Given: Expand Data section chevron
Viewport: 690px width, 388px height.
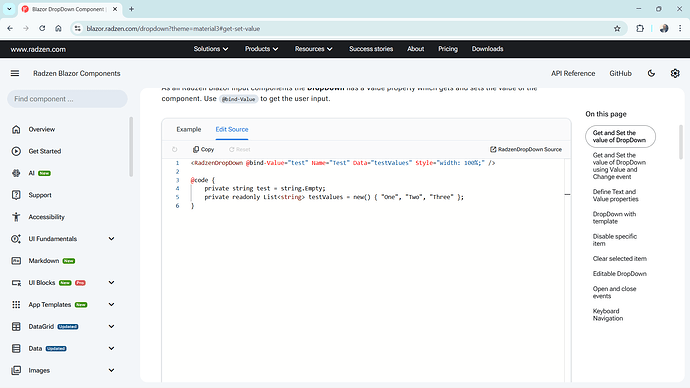Looking at the screenshot, I should point(111,348).
